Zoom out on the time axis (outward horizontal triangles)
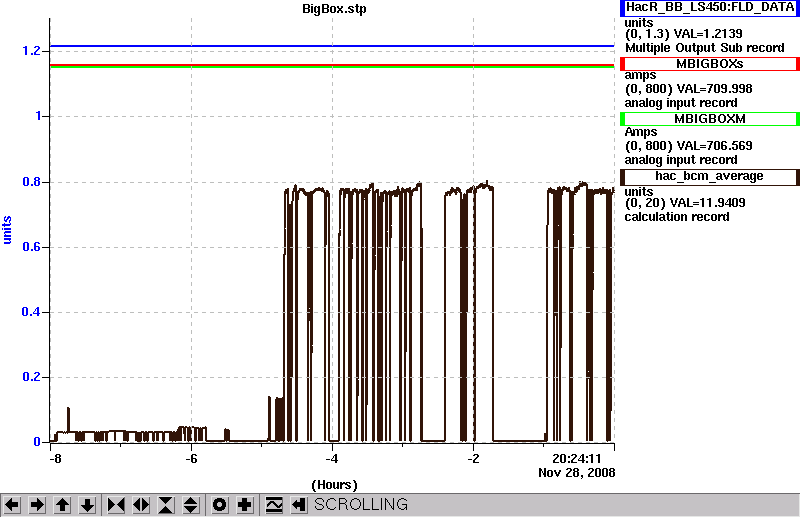The width and height of the screenshot is (800, 517). [141, 505]
